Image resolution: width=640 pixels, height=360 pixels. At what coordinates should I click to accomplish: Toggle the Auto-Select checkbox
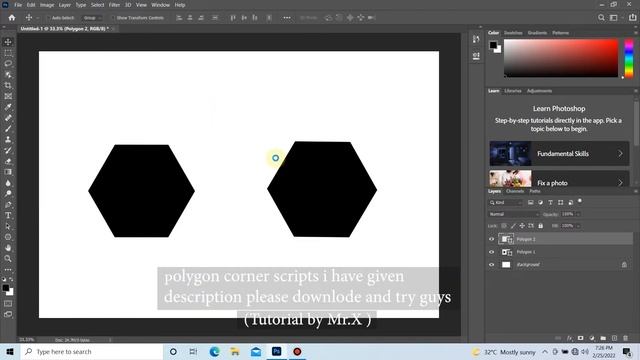click(x=49, y=18)
